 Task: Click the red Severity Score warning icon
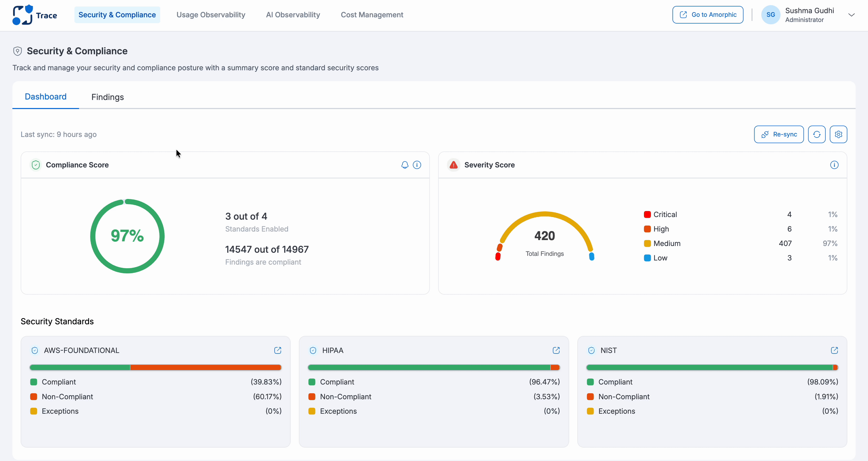[x=454, y=165]
